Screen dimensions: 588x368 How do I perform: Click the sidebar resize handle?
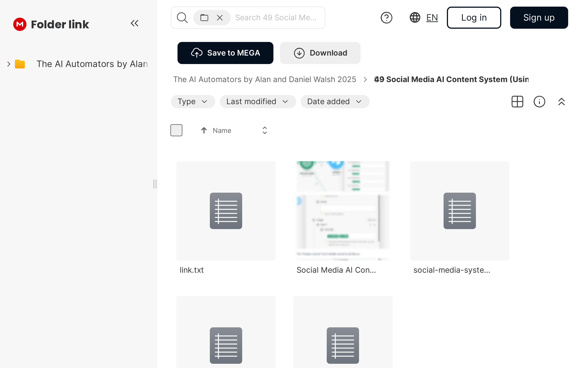click(x=155, y=184)
